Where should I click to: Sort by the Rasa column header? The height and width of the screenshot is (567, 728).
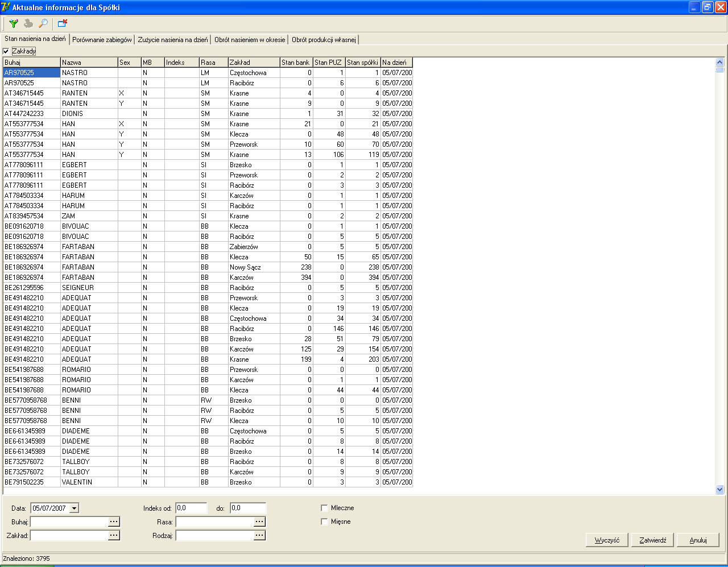214,63
